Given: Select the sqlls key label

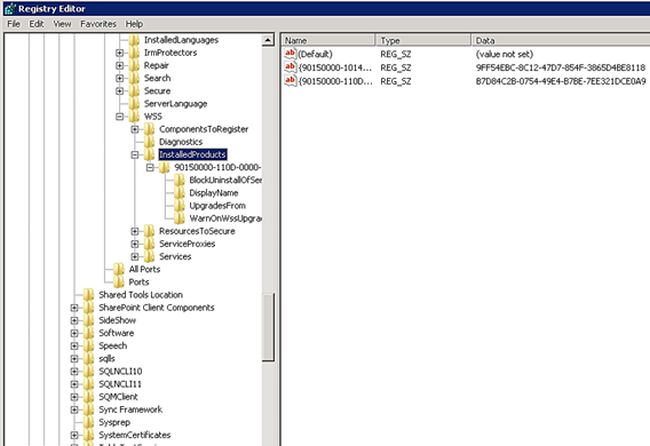Looking at the screenshot, I should (x=107, y=359).
